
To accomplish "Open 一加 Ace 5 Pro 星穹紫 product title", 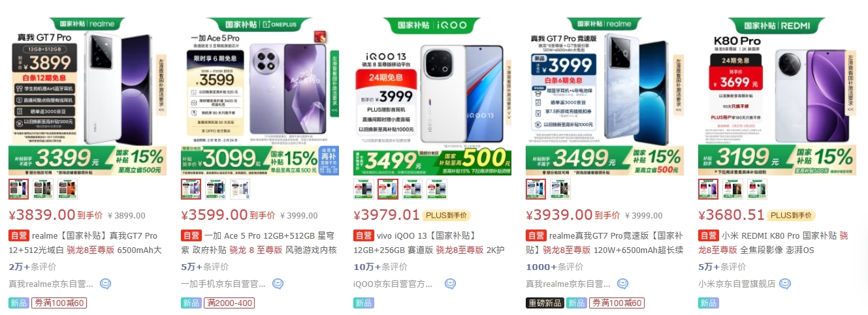I will coord(259,243).
